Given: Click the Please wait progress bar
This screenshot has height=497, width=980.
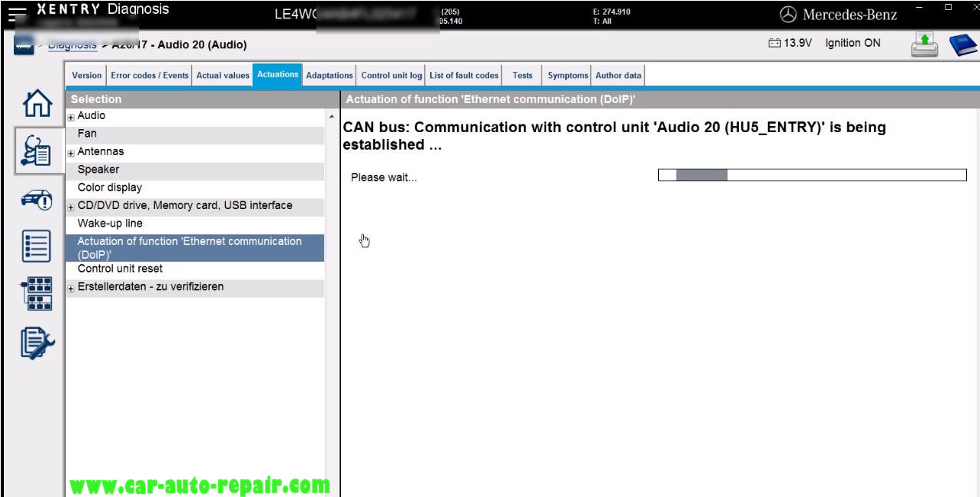Looking at the screenshot, I should click(813, 175).
